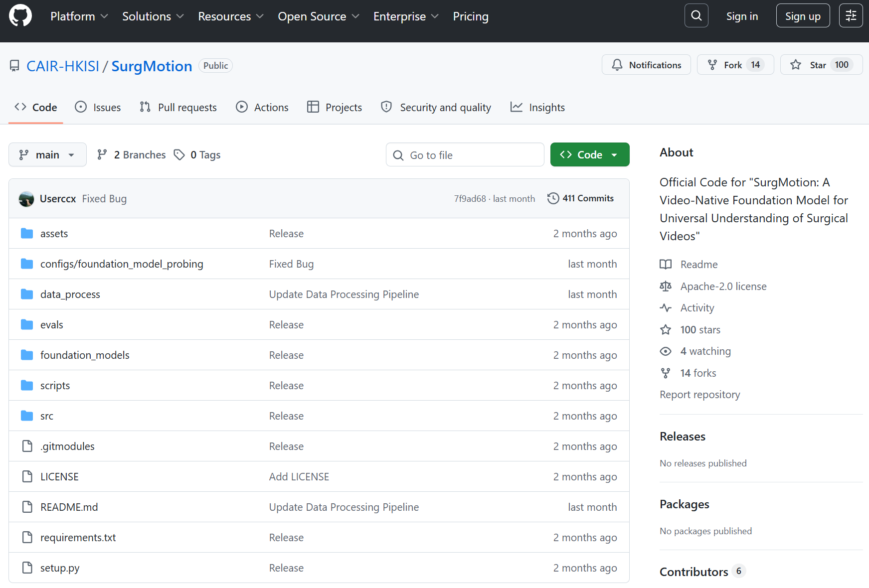Switch to the Code tab
Viewport: 869px width, 588px height.
pyautogui.click(x=36, y=108)
